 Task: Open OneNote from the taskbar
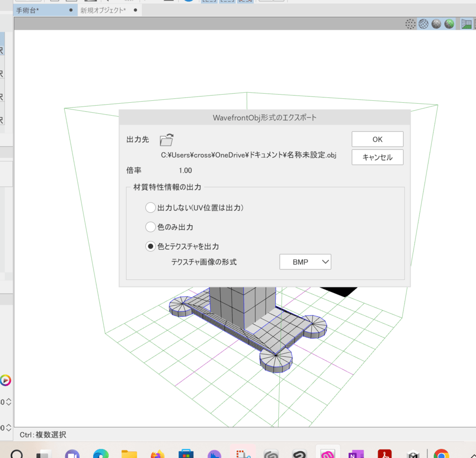(356, 454)
